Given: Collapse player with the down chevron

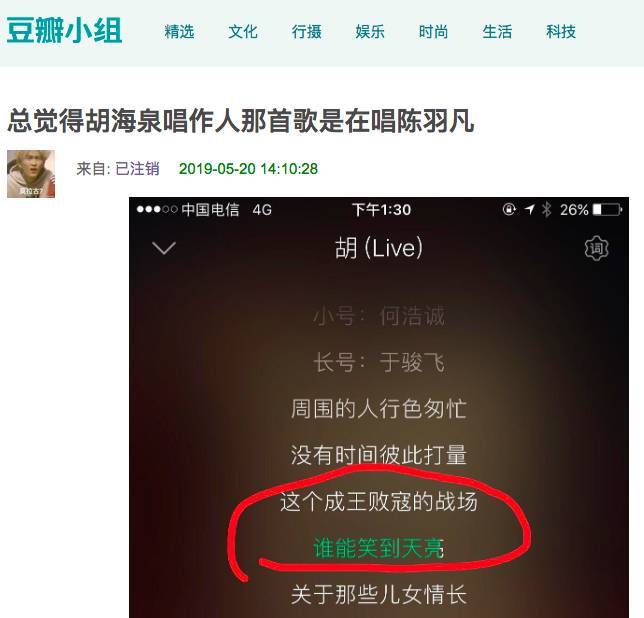Looking at the screenshot, I should pyautogui.click(x=164, y=248).
